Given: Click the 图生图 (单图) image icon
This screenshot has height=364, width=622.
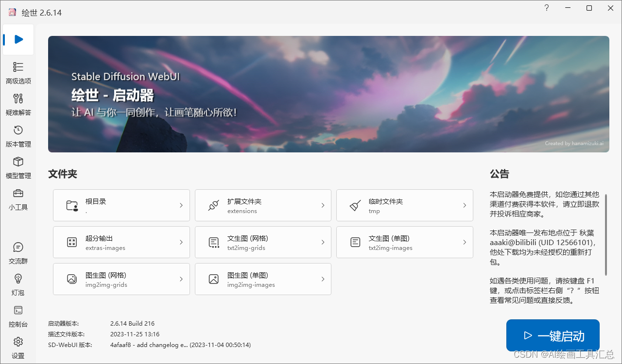Looking at the screenshot, I should point(213,279).
